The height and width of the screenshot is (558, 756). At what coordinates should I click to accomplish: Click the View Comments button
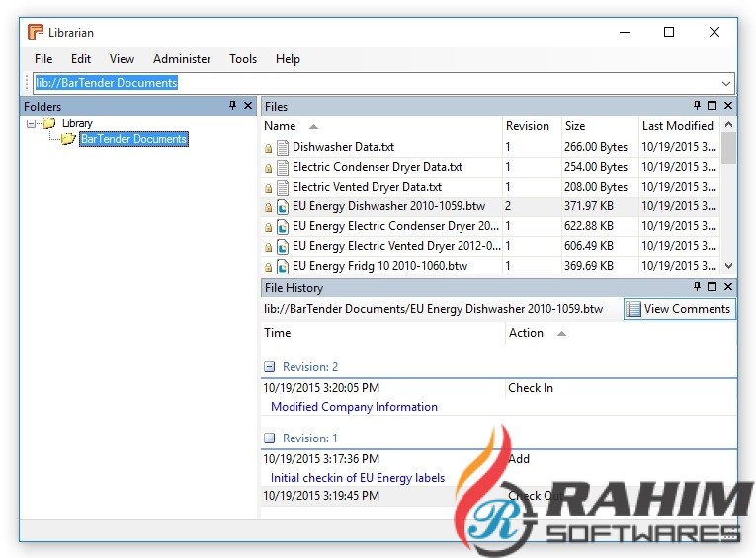pyautogui.click(x=678, y=309)
